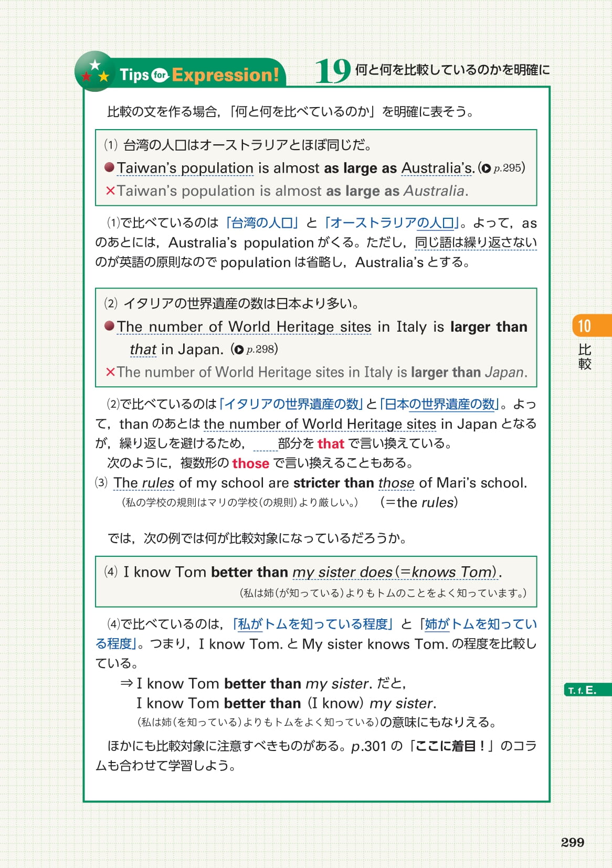Click the green star badge icon
The image size is (612, 868).
point(94,71)
